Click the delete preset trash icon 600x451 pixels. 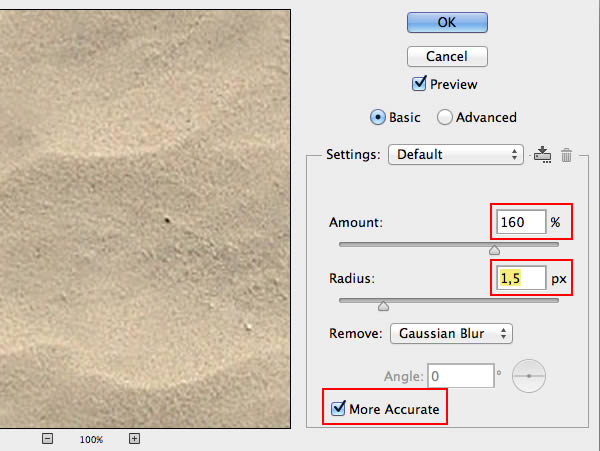[x=566, y=155]
